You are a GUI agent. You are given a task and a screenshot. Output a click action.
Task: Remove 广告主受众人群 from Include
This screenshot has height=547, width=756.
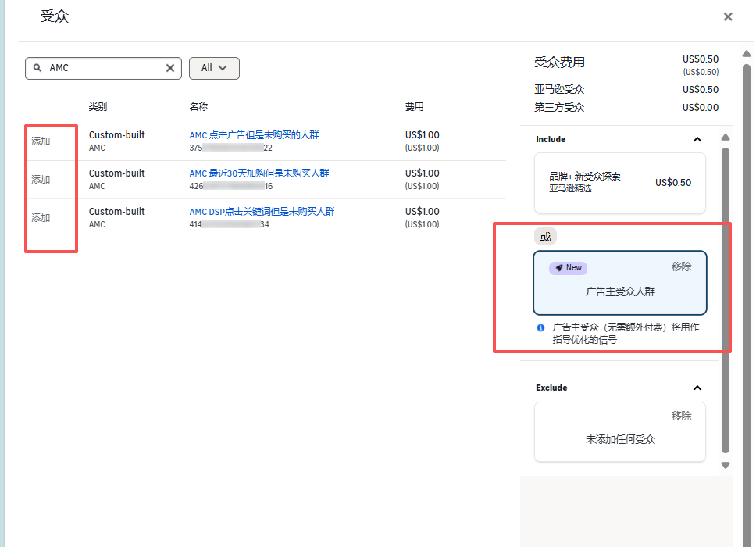pyautogui.click(x=681, y=266)
